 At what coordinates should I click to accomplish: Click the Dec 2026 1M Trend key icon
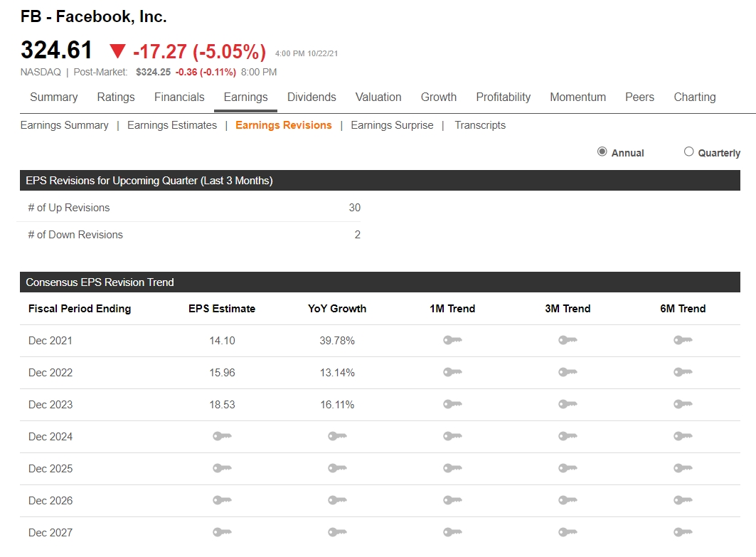pyautogui.click(x=452, y=500)
